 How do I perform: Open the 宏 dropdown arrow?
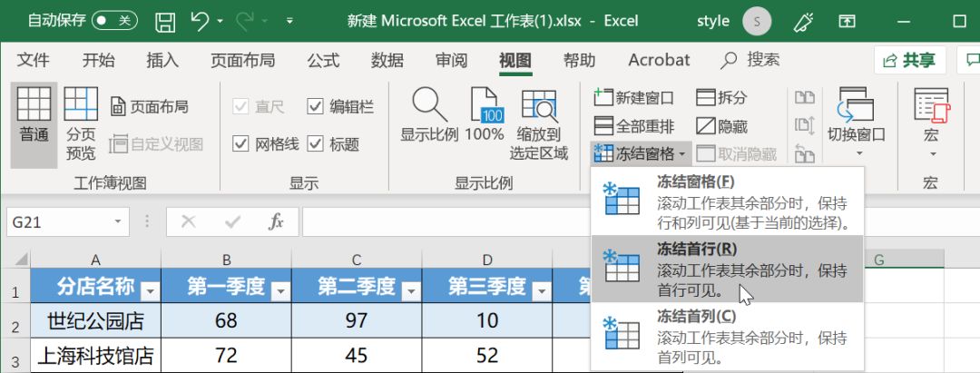point(933,154)
